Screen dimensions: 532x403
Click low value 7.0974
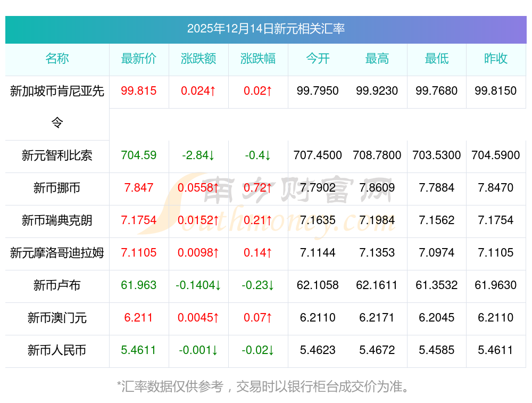coord(437,252)
